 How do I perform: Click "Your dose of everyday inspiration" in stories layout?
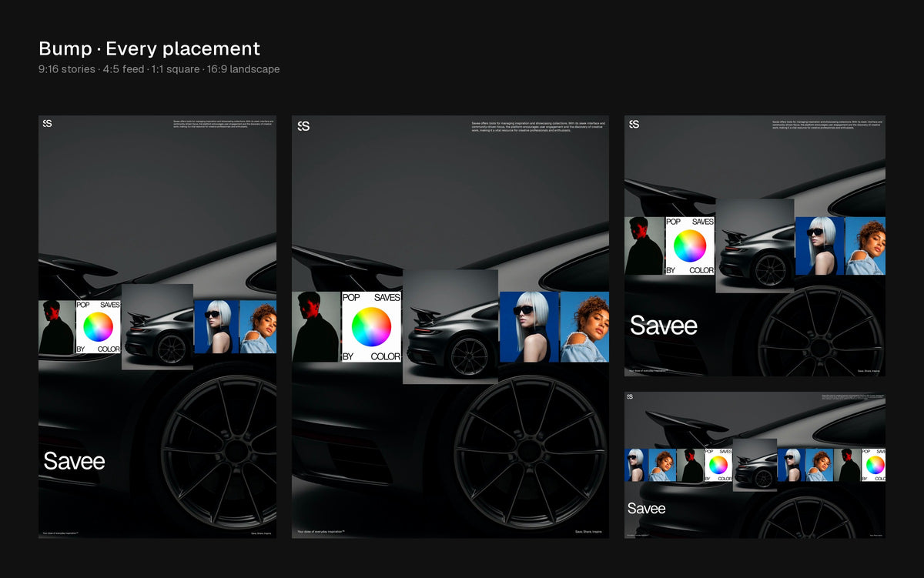click(61, 532)
